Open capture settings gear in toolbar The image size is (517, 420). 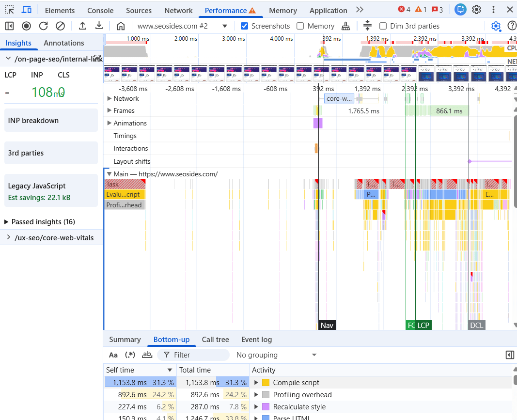click(496, 26)
